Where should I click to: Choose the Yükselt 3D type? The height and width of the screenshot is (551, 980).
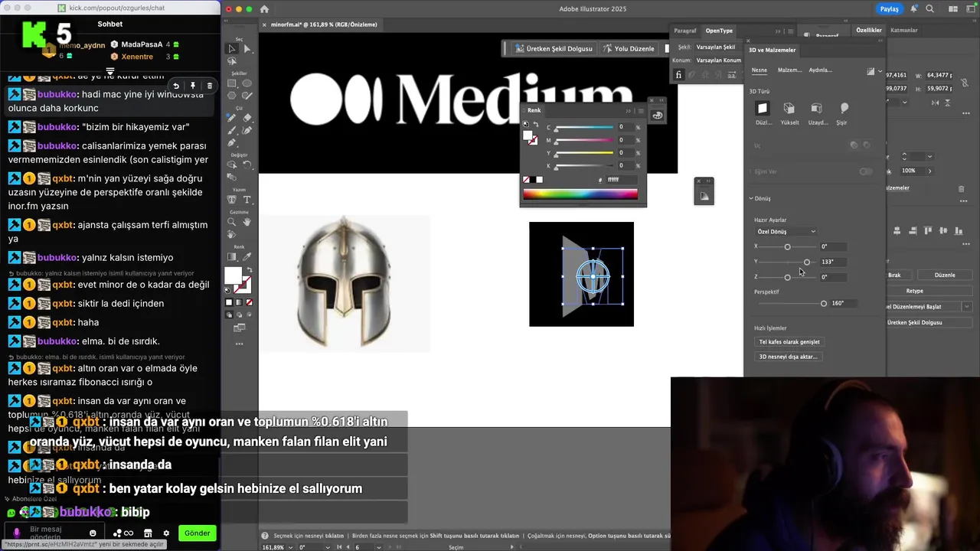(x=789, y=109)
